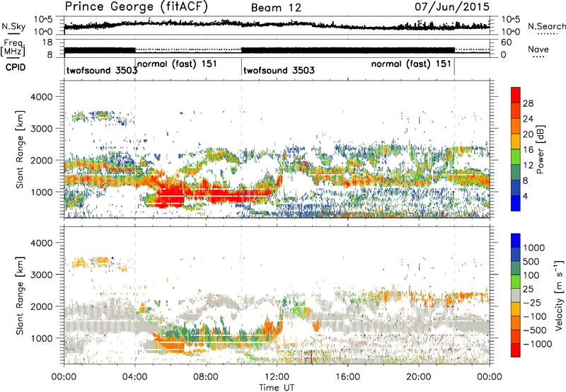Click the 'N.Sky' legend label
Image resolution: width=566 pixels, height=392 pixels.
point(13,27)
